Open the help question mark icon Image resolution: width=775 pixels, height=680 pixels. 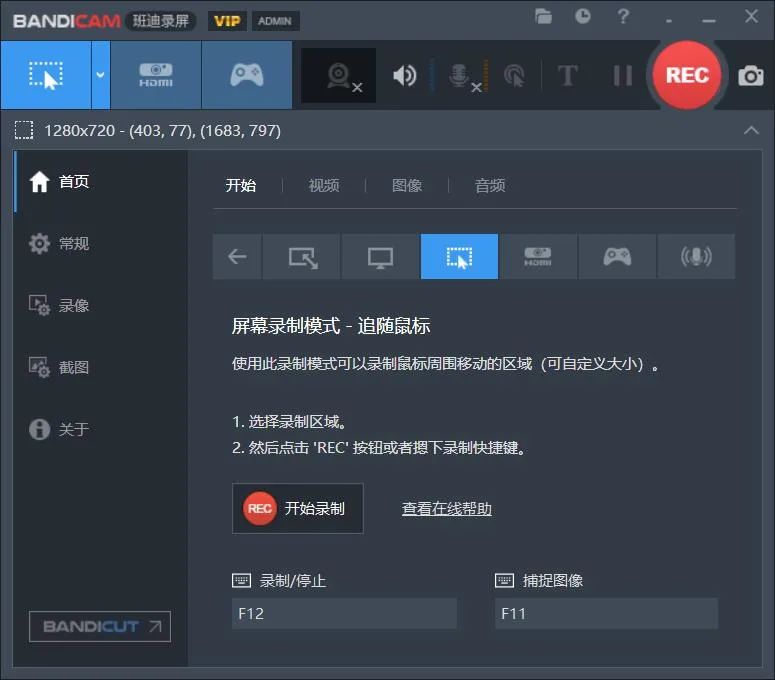(x=623, y=16)
